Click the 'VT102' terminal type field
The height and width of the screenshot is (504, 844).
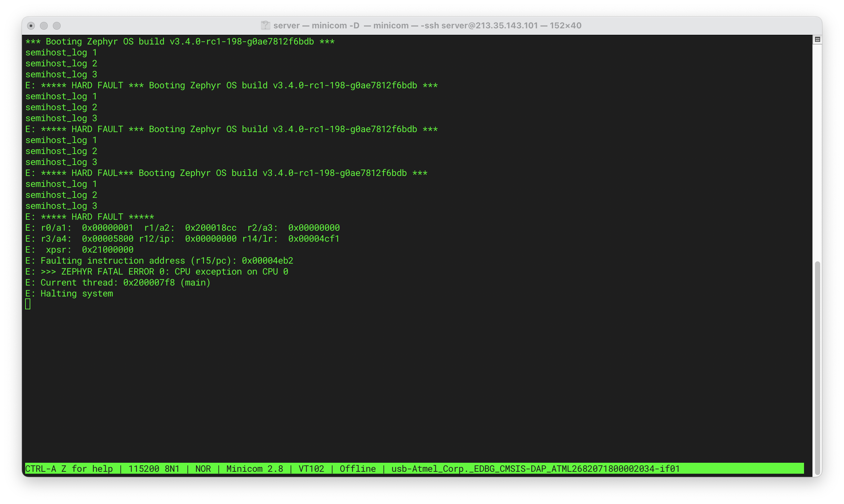point(311,469)
